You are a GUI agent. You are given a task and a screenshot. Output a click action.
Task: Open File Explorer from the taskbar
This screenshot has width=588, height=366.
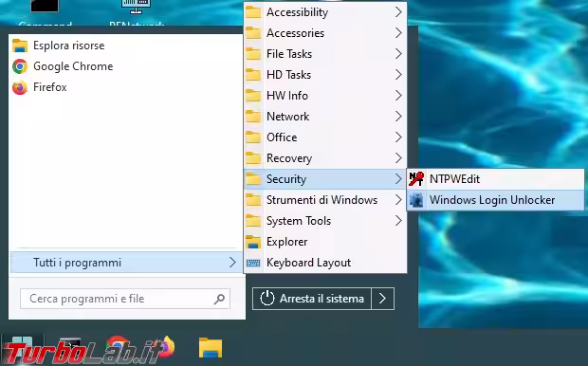[x=211, y=348]
